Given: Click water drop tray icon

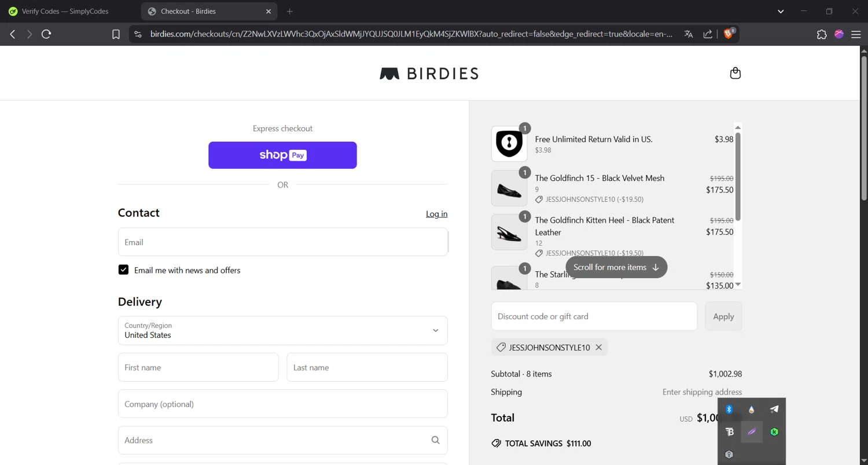Looking at the screenshot, I should click(x=752, y=409).
